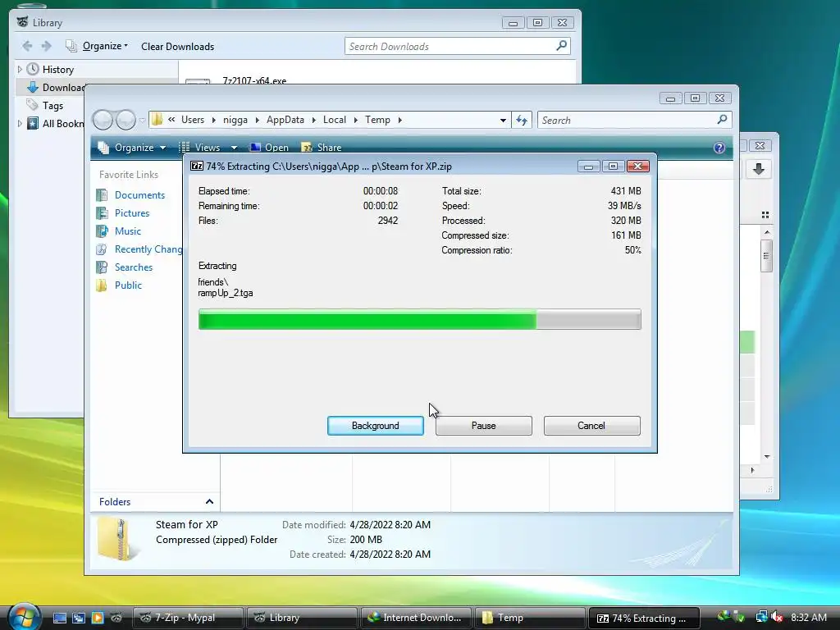Click rear window scrollbar up arrow
Screen dimensions: 840x630
point(767,232)
